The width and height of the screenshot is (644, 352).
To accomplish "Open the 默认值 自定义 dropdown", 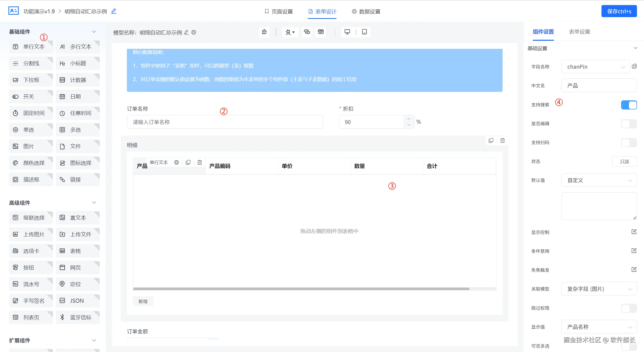I will point(599,180).
